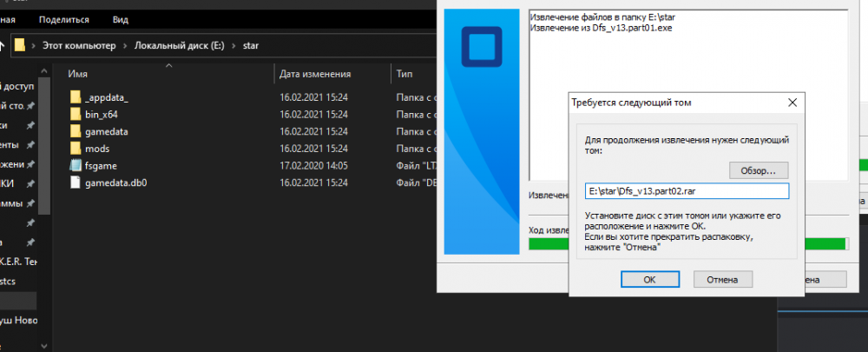Expand chevron before 'Этот компьютер' breadcrumb
The image size is (868, 352).
tap(33, 45)
